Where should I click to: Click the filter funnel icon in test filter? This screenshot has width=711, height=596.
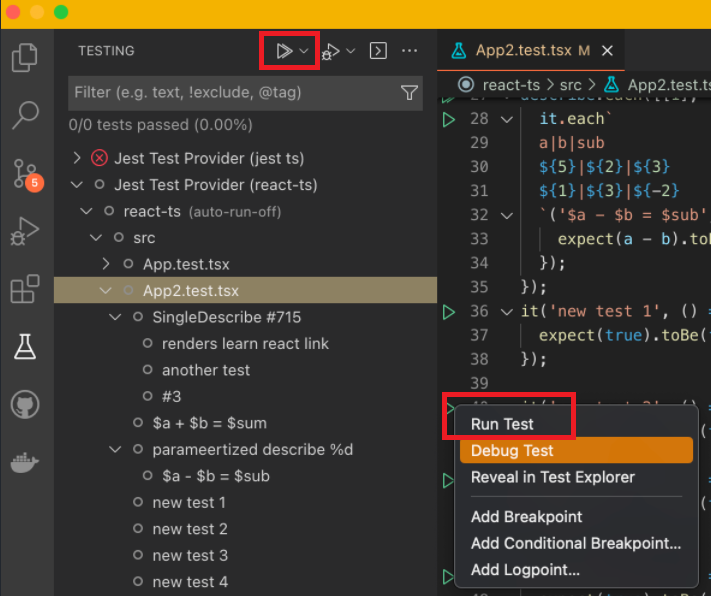409,93
